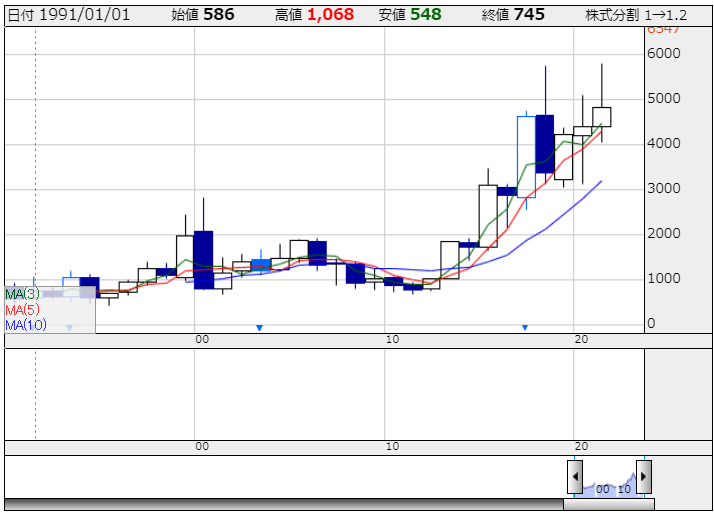Click the horizontal scrollbar thumb at bottom
Image resolution: width=714 pixels, height=515 pixels.
pyautogui.click(x=609, y=504)
